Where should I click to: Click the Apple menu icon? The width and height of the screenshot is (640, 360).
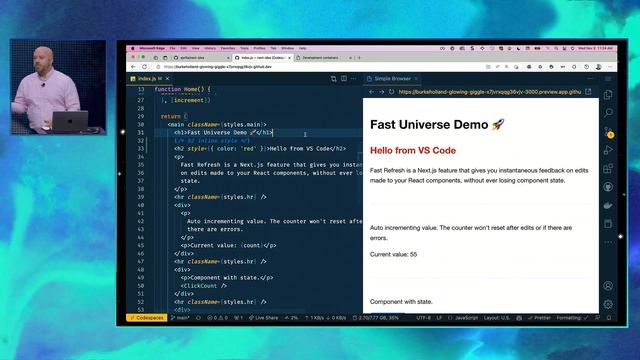[132, 48]
